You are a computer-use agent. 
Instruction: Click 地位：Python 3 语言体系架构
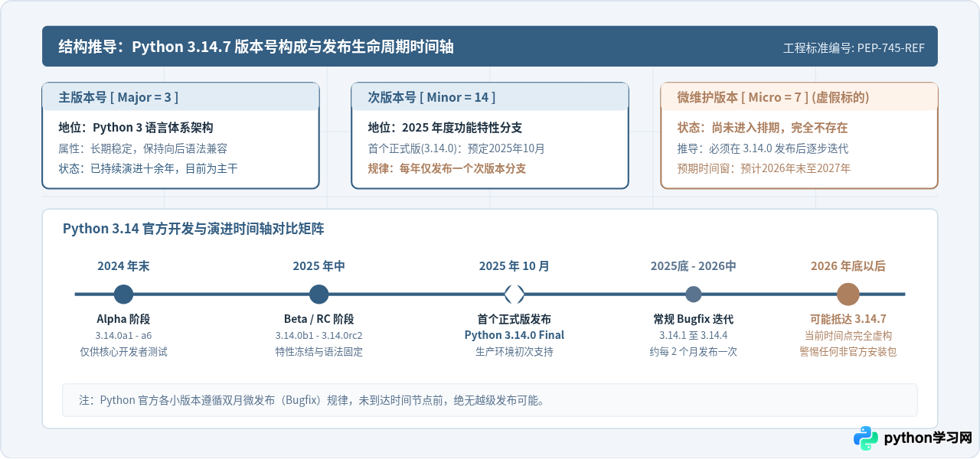point(136,128)
